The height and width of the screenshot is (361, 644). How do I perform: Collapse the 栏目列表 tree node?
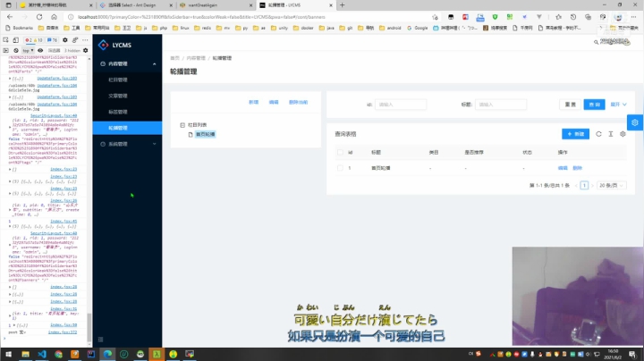pos(182,125)
